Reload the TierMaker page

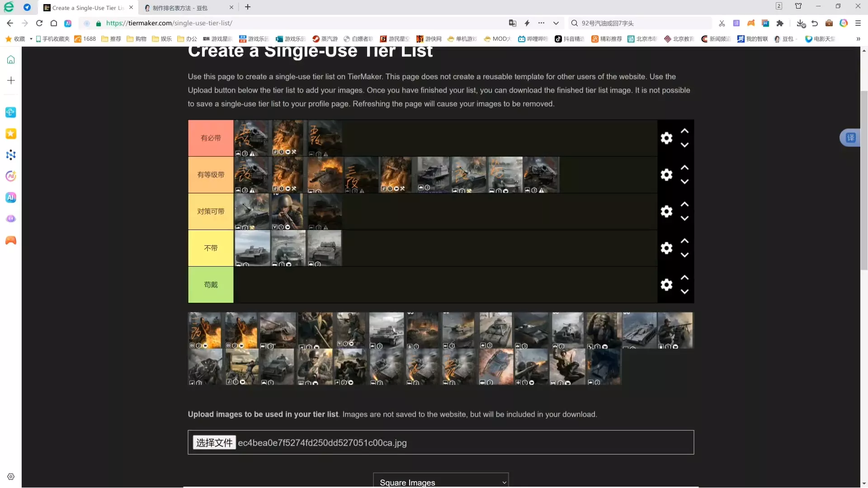39,23
